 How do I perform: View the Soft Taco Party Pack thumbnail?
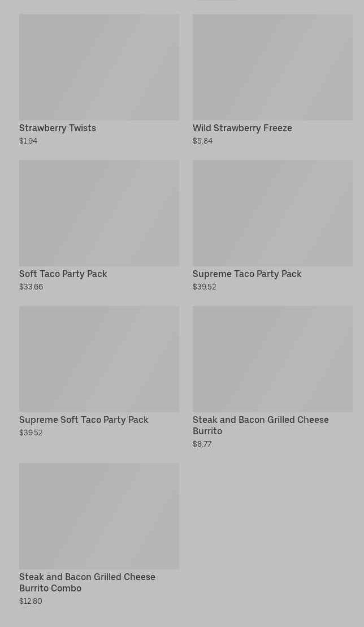pos(99,213)
